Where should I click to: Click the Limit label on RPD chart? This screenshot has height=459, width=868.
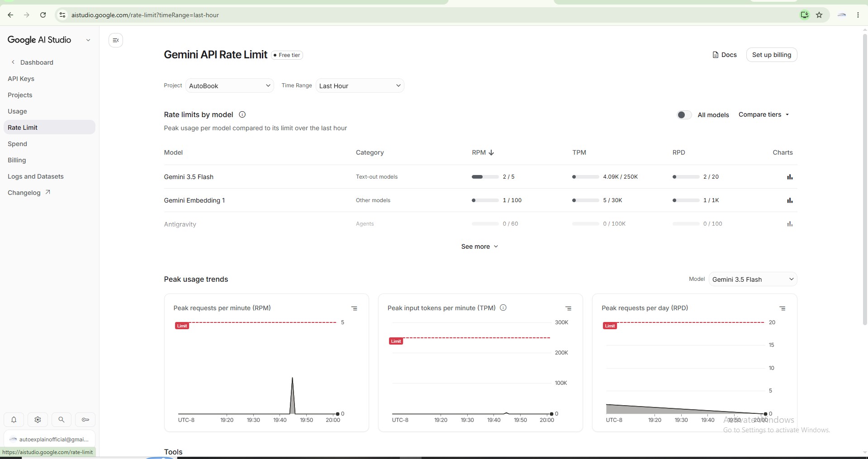tap(610, 326)
